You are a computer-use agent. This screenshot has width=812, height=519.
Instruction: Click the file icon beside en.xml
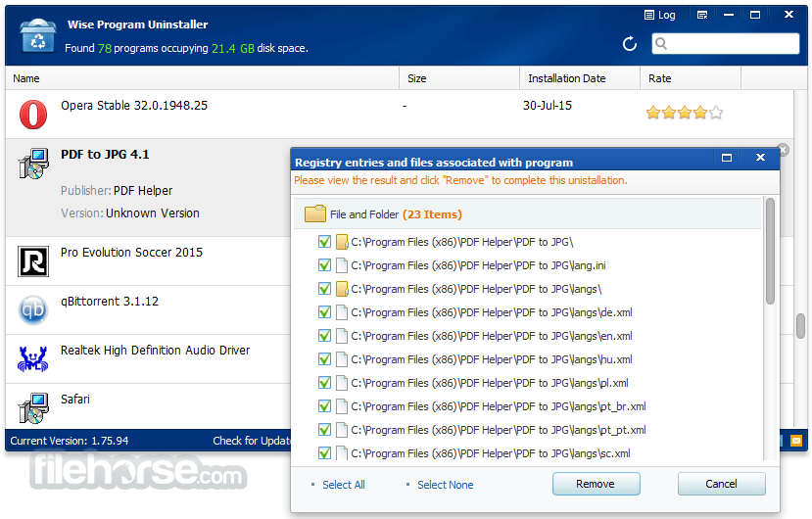pos(342,336)
